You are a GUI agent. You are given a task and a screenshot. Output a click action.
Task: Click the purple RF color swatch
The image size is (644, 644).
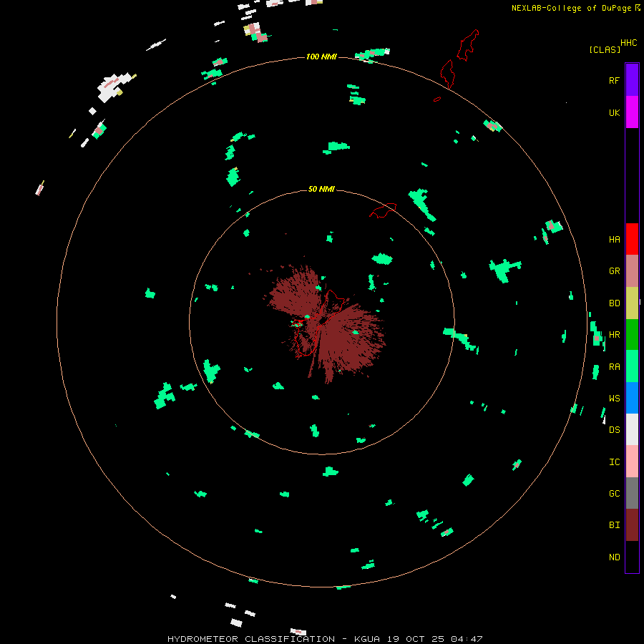632,80
